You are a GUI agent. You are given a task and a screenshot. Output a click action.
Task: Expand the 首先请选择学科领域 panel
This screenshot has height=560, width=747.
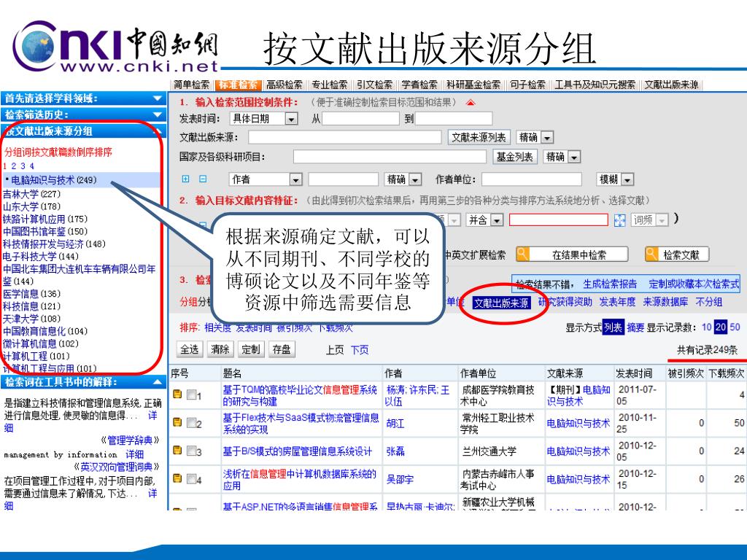158,98
